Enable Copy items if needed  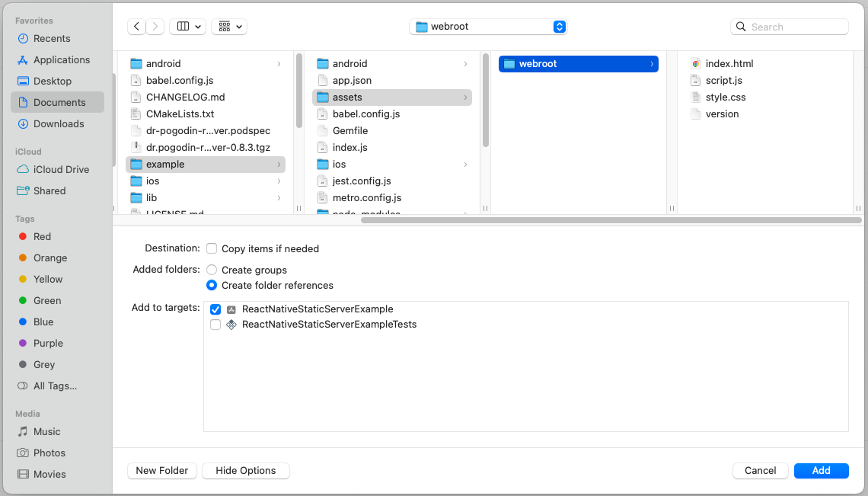pyautogui.click(x=212, y=248)
